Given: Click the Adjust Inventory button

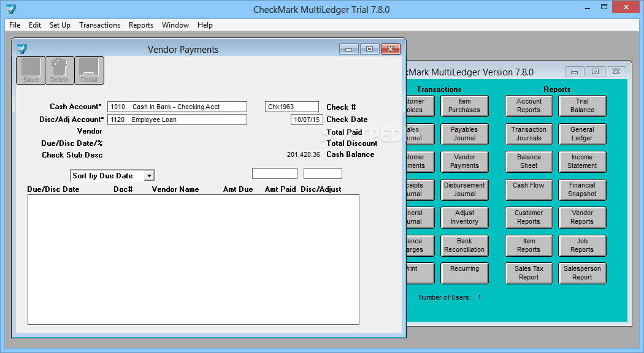Looking at the screenshot, I should 464,218.
